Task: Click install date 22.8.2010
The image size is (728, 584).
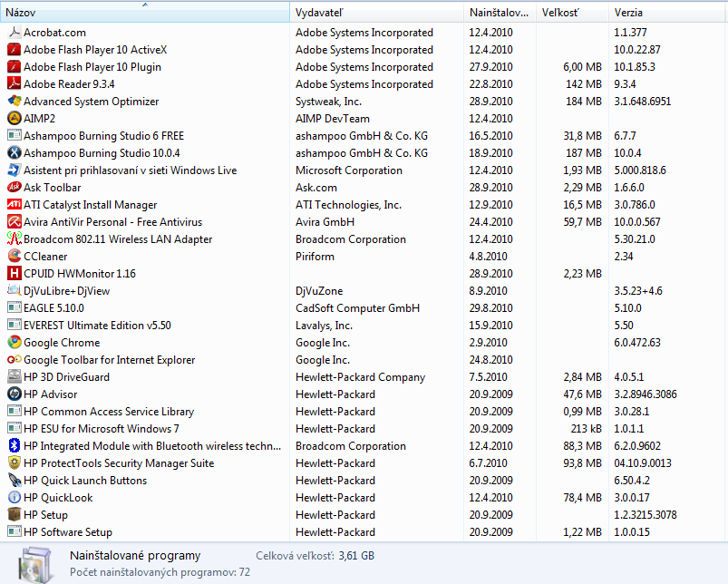Action: coord(490,84)
